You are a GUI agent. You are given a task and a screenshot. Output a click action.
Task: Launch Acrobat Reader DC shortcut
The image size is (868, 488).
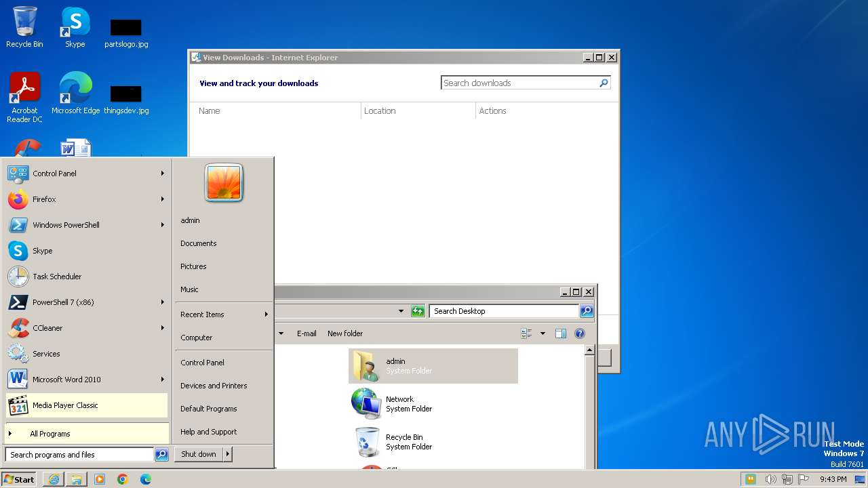point(24,98)
